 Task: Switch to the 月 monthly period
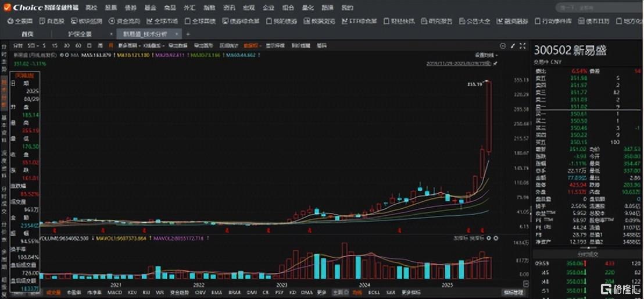(111, 45)
